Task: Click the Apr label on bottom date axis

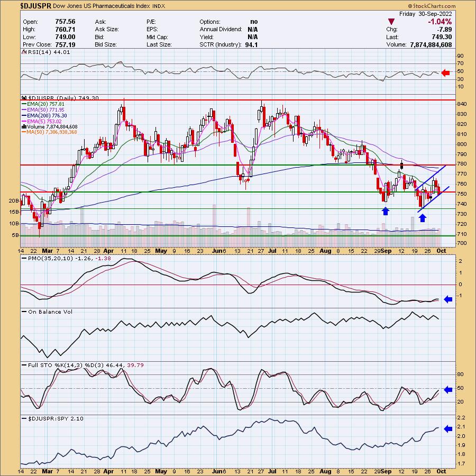Action: (x=108, y=471)
